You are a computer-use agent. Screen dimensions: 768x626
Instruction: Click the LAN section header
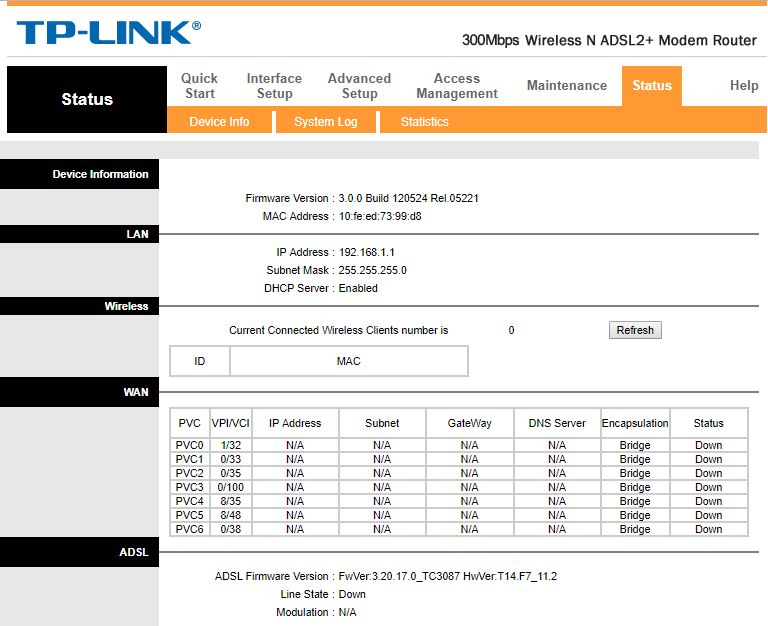[79, 234]
